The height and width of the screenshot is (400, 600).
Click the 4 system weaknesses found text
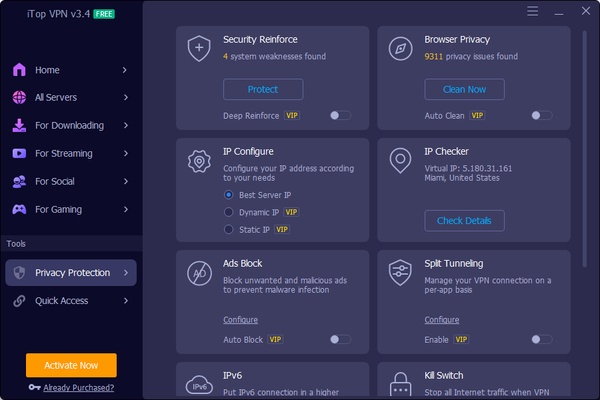pyautogui.click(x=274, y=57)
